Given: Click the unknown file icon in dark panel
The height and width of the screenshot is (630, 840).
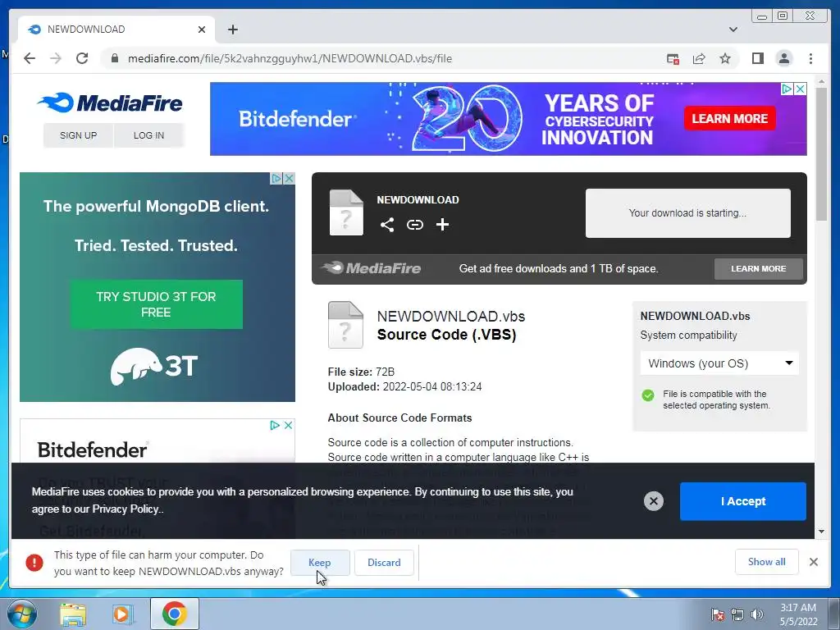Looking at the screenshot, I should [346, 212].
